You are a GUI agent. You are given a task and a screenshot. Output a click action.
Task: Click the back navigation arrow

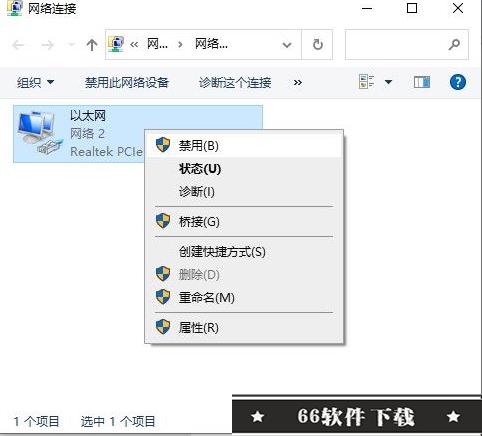coord(18,45)
